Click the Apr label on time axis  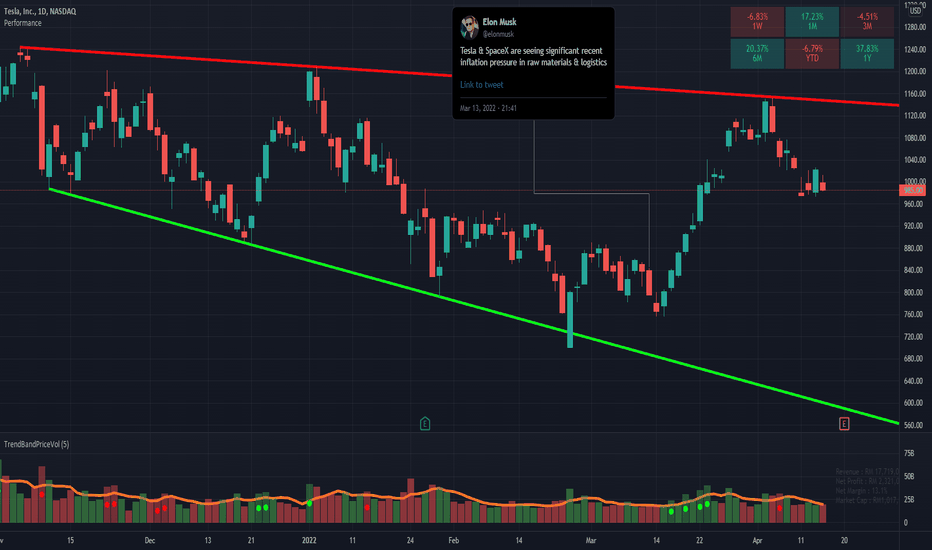point(757,540)
